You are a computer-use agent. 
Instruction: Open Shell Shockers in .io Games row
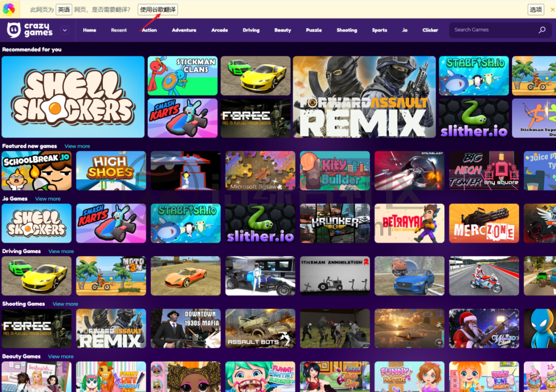pyautogui.click(x=37, y=223)
